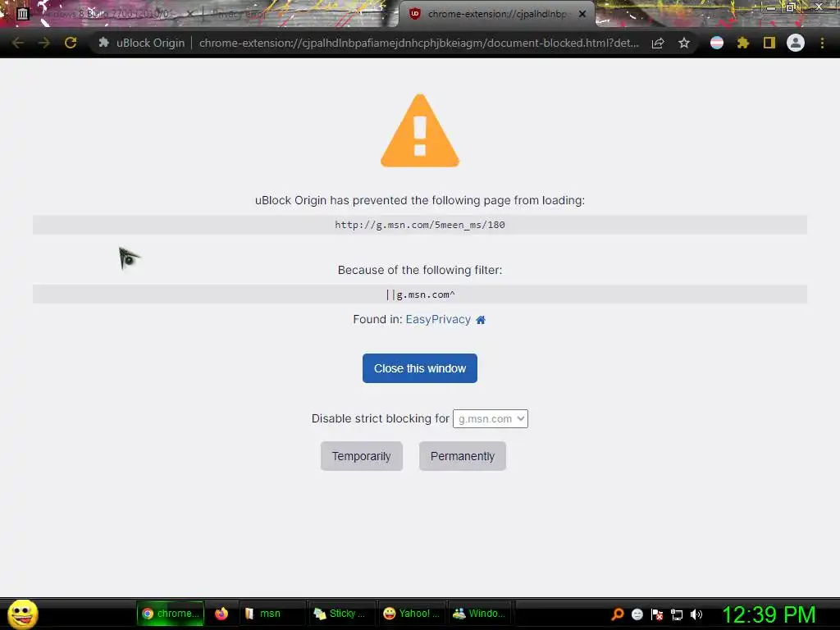The width and height of the screenshot is (840, 630).
Task: Open the Action Center flag tray icon
Action: click(657, 614)
